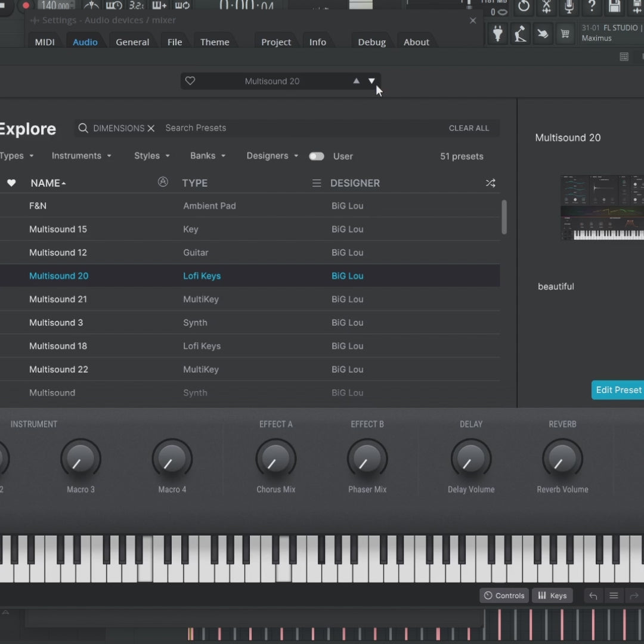Image resolution: width=644 pixels, height=644 pixels.
Task: Toggle the Controls panel view
Action: coord(504,596)
